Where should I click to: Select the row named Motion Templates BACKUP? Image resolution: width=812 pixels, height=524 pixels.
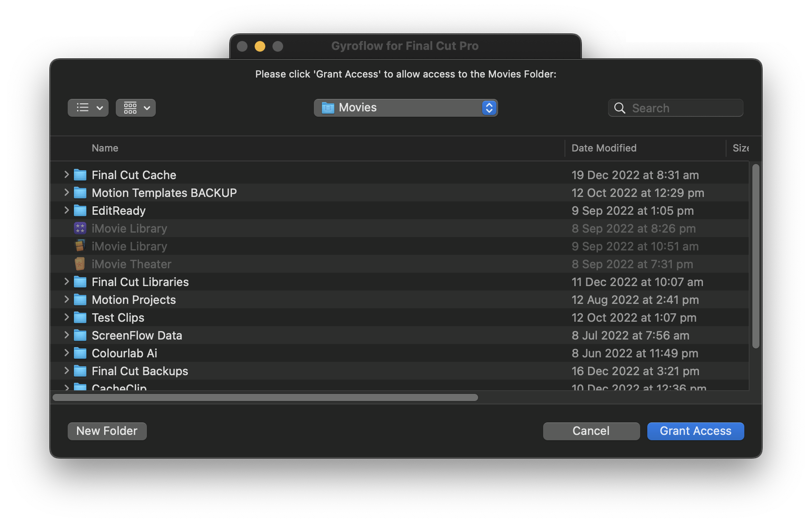[399, 192]
